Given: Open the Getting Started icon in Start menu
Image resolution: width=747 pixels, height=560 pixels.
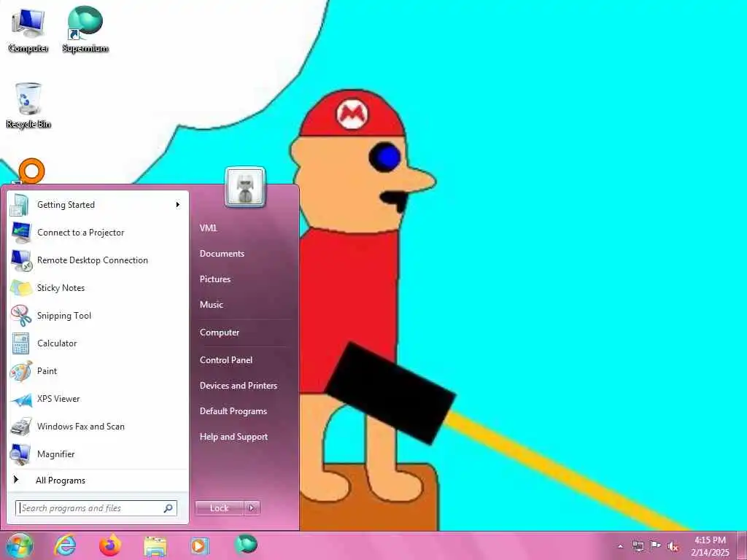Looking at the screenshot, I should 20,205.
